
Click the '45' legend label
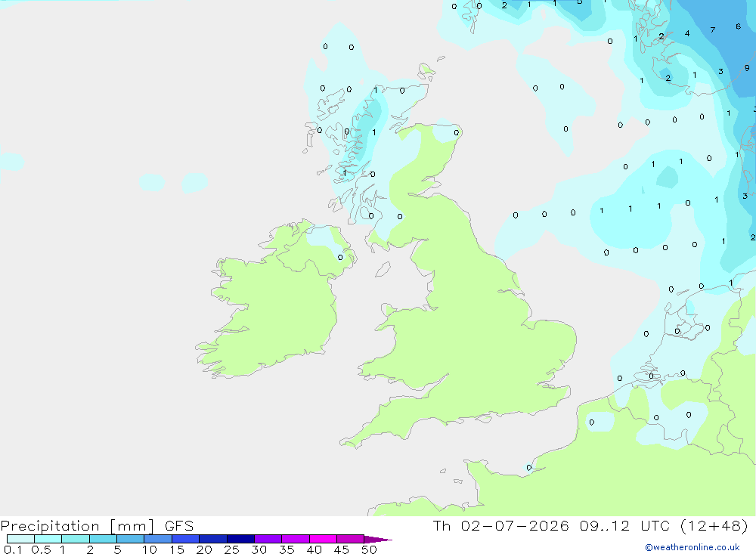[x=342, y=549]
